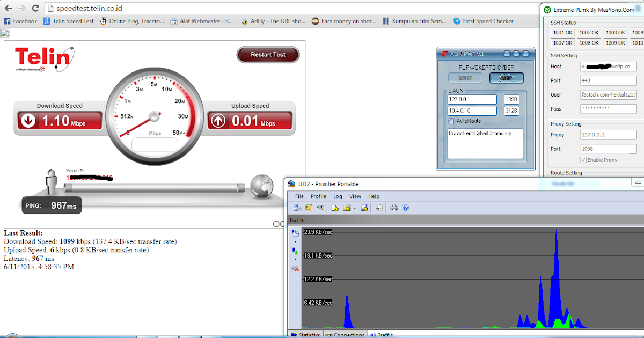This screenshot has height=338, width=644.
Task: Click the PING 967ms readout
Action: pyautogui.click(x=52, y=205)
